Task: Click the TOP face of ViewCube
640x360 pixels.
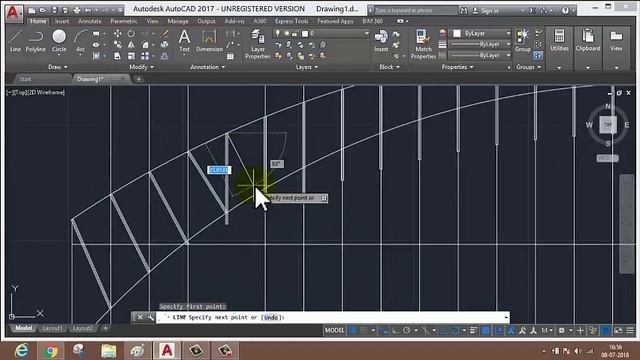Action: [608, 124]
